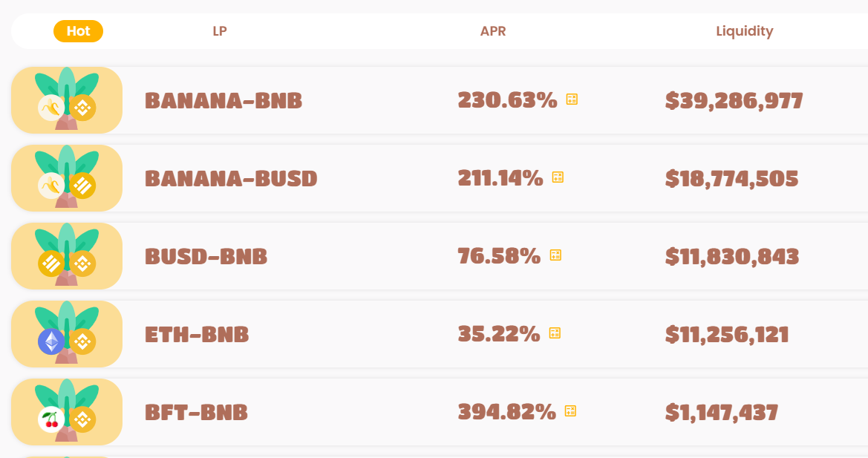Image resolution: width=868 pixels, height=458 pixels.
Task: Sort farms by LP column
Action: (x=220, y=31)
